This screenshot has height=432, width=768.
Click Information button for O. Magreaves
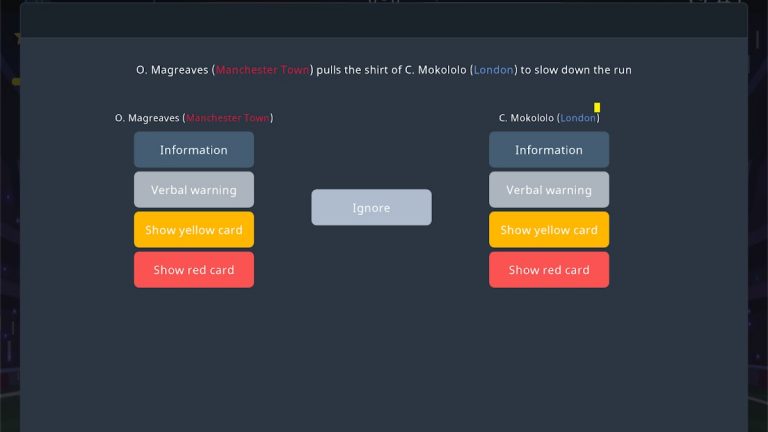[193, 150]
